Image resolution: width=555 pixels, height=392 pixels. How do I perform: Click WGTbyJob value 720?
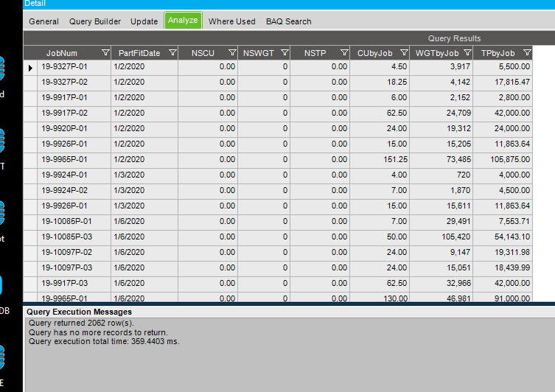pyautogui.click(x=441, y=175)
